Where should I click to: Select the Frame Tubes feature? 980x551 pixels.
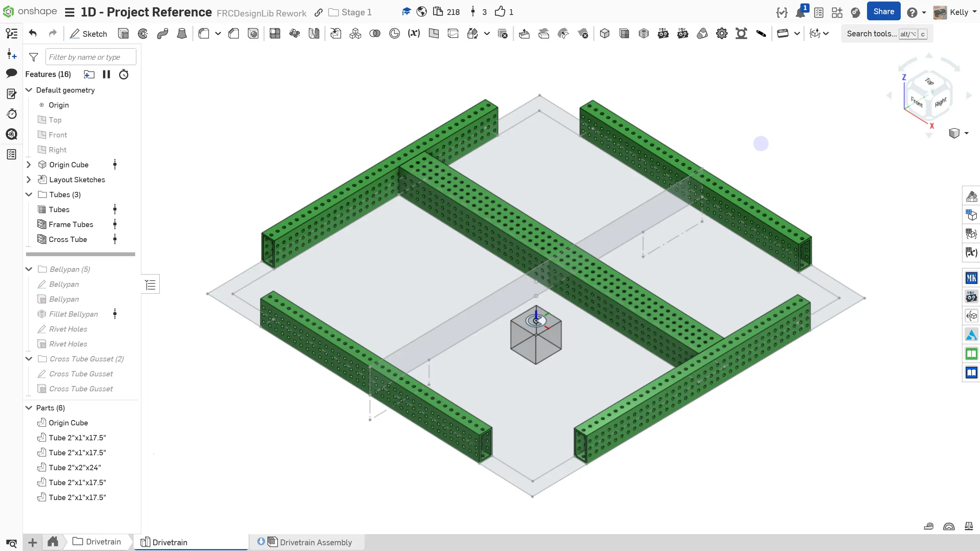[71, 224]
